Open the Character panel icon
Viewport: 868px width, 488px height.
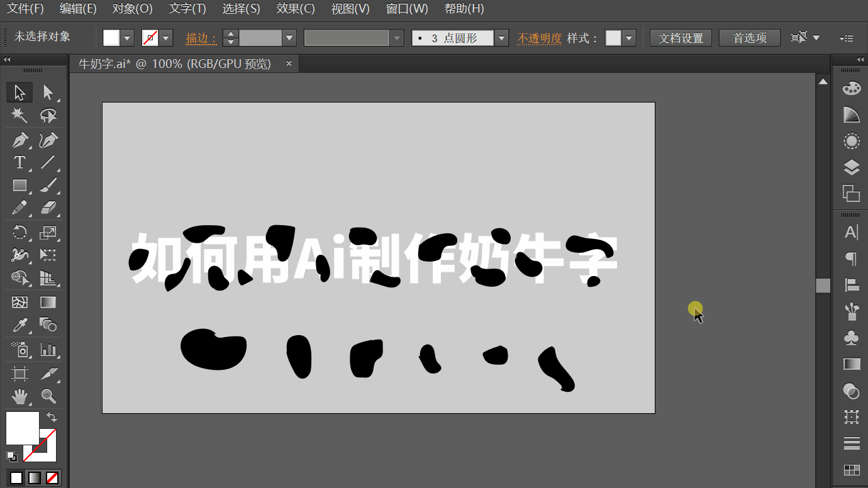point(851,232)
